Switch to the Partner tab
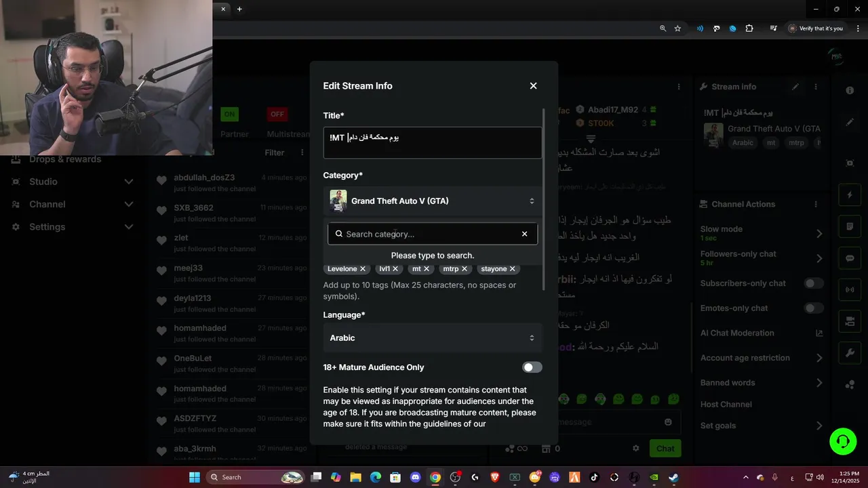This screenshot has width=868, height=488. pyautogui.click(x=235, y=134)
